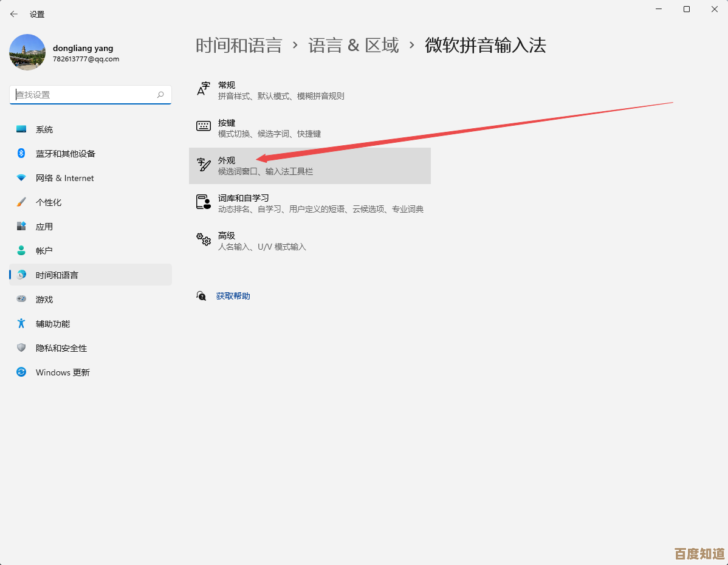Select 时间和语言 in sidebar
Viewport: 728px width, 565px height.
tap(57, 275)
